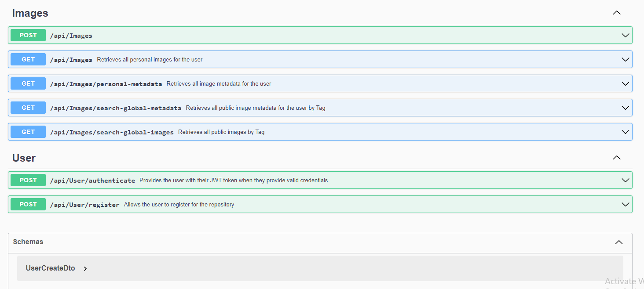Click 'Allows the user to register' description
The image size is (644, 289).
[179, 204]
